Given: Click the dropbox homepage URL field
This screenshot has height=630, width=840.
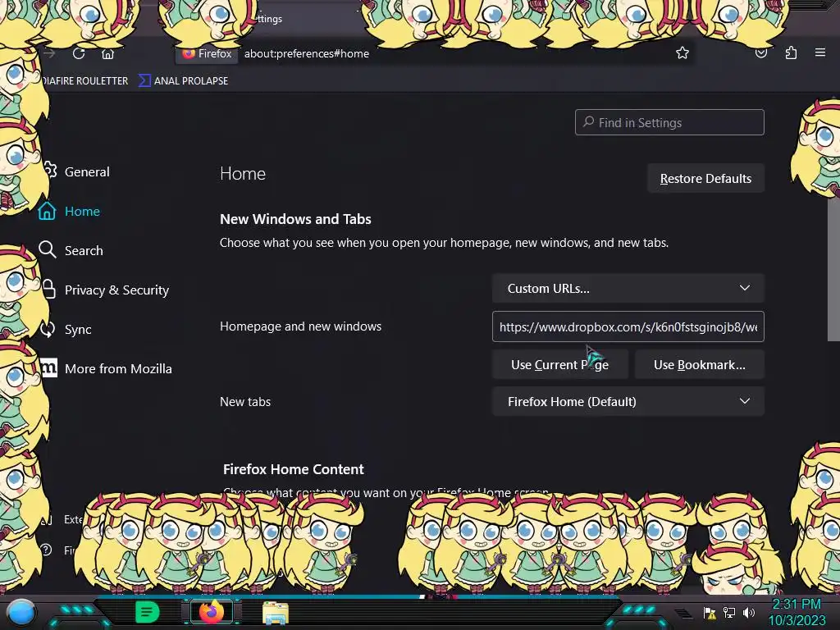Looking at the screenshot, I should (x=628, y=326).
